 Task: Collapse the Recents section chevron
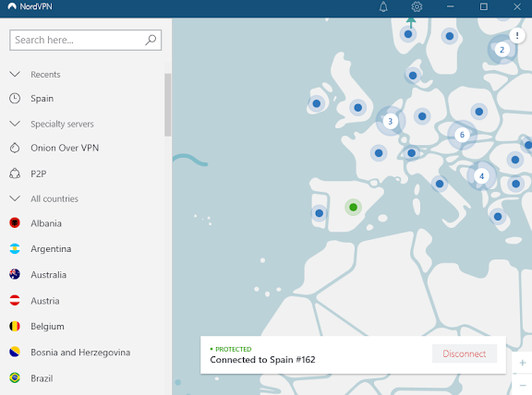pos(15,74)
